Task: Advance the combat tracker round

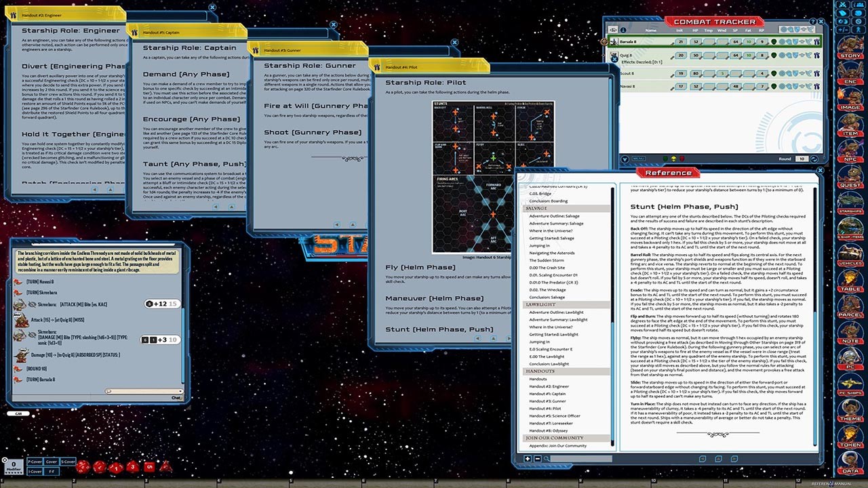Action: [x=814, y=159]
